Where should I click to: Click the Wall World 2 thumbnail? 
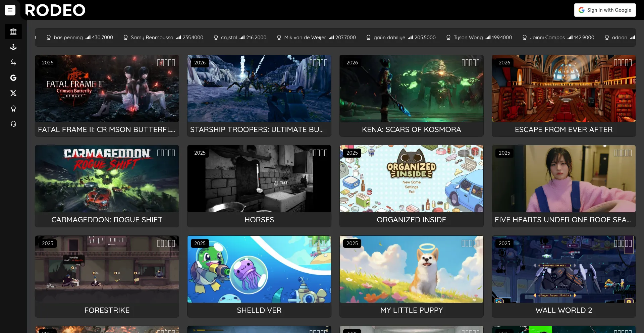(x=564, y=269)
